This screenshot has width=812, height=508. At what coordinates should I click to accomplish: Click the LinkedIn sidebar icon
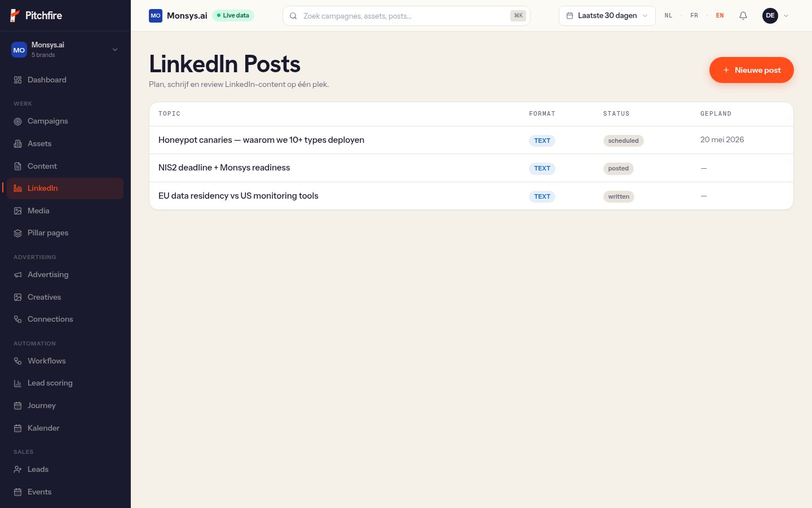[18, 189]
